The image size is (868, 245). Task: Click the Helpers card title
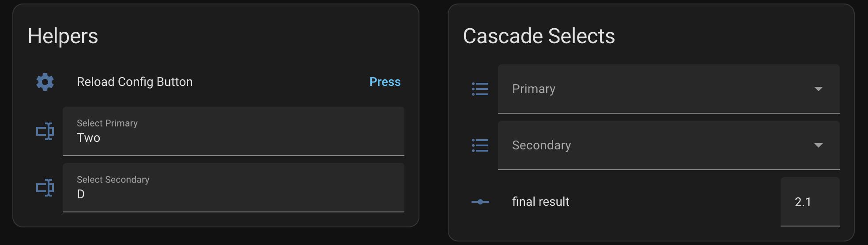(x=63, y=36)
